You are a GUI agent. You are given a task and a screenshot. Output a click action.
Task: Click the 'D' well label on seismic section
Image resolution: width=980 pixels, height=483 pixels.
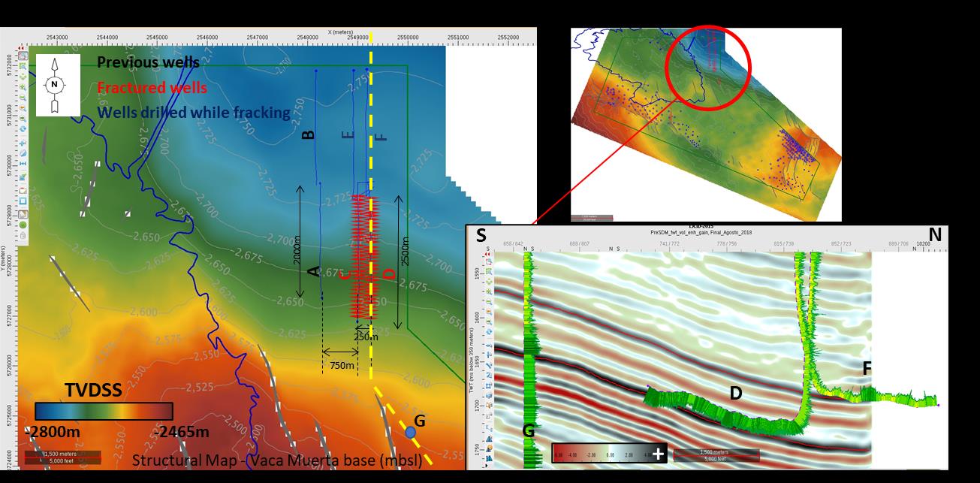click(736, 393)
